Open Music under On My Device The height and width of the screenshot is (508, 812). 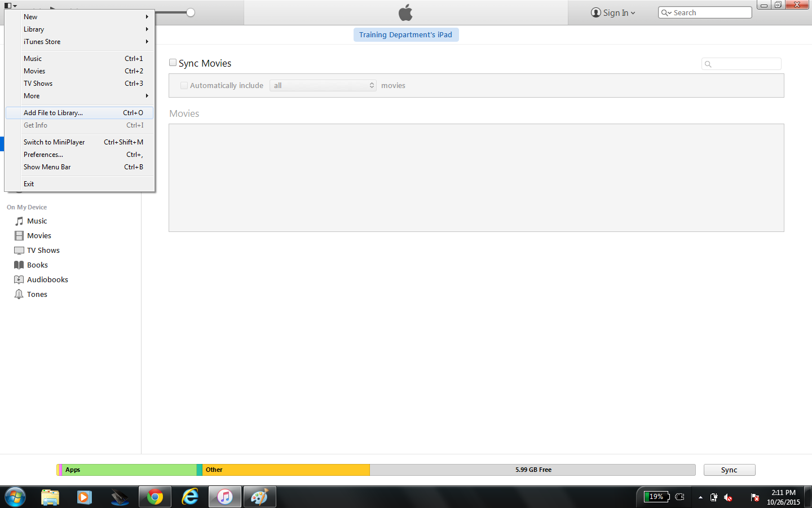coord(37,221)
